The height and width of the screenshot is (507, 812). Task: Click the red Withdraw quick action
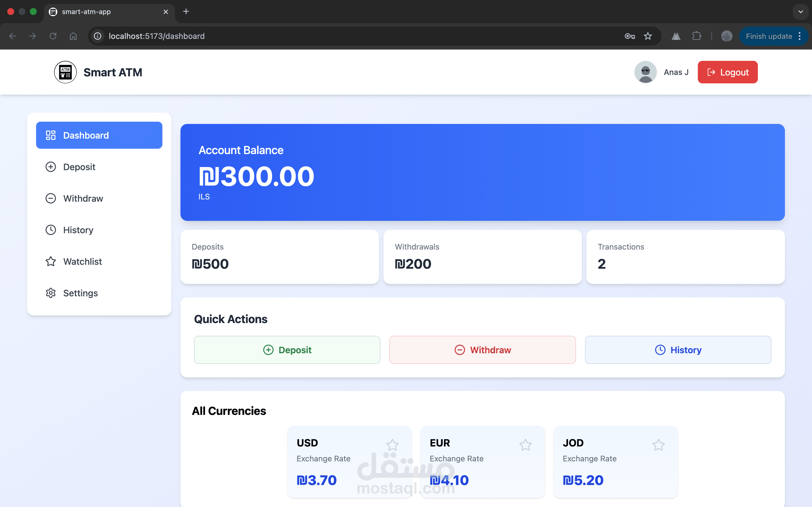pos(482,350)
